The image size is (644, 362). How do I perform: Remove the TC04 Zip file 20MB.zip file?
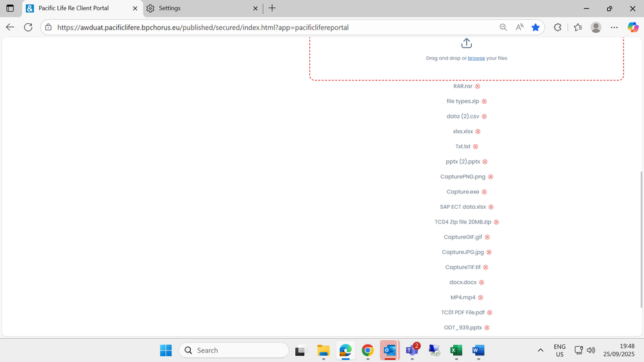coord(496,222)
